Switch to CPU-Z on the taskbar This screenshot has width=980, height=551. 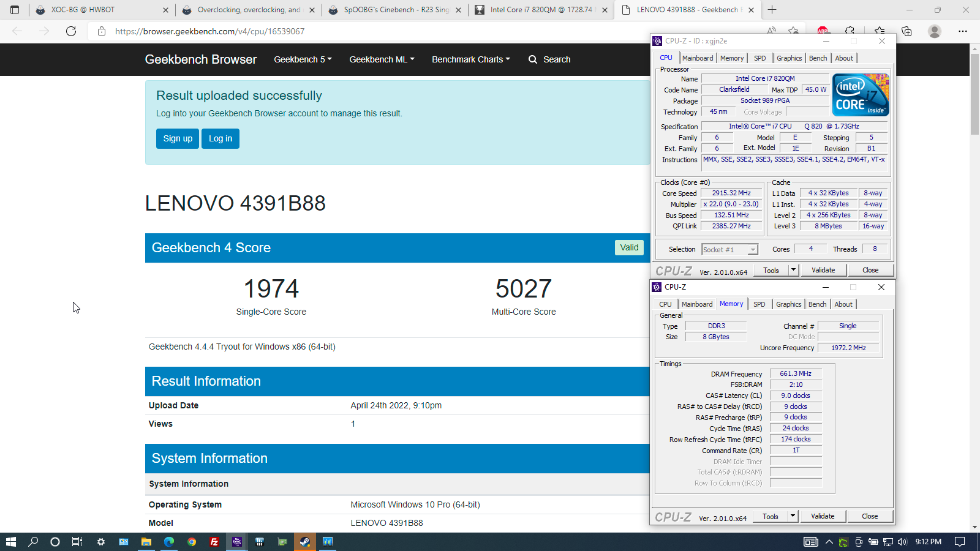click(x=237, y=541)
